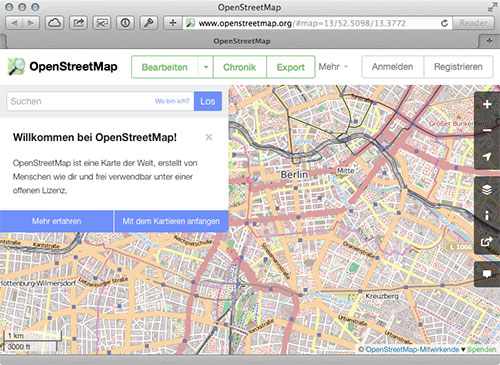This screenshot has width=500, height=365.
Task: Open the iCloud tabs toolbar button
Action: [x=54, y=23]
